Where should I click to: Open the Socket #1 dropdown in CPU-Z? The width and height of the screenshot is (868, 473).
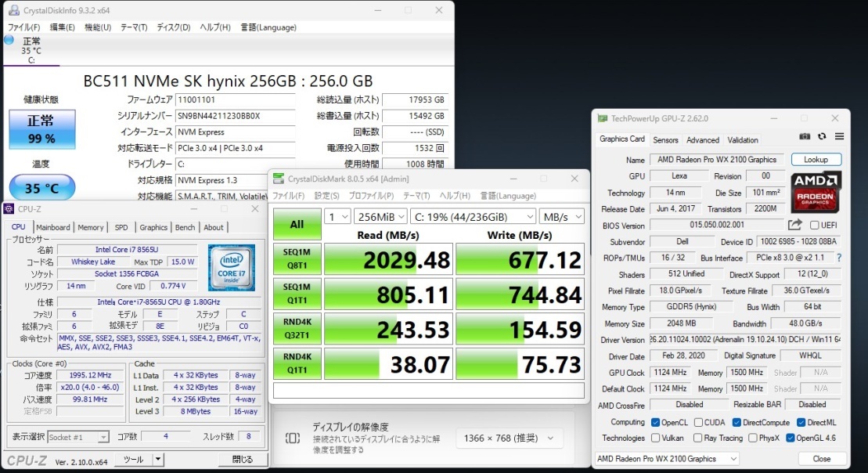[78, 437]
